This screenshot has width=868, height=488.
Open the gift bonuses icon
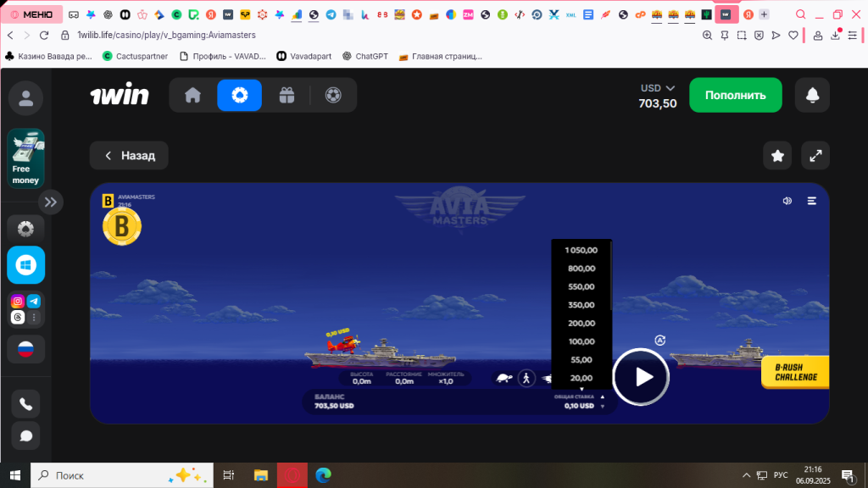[287, 95]
